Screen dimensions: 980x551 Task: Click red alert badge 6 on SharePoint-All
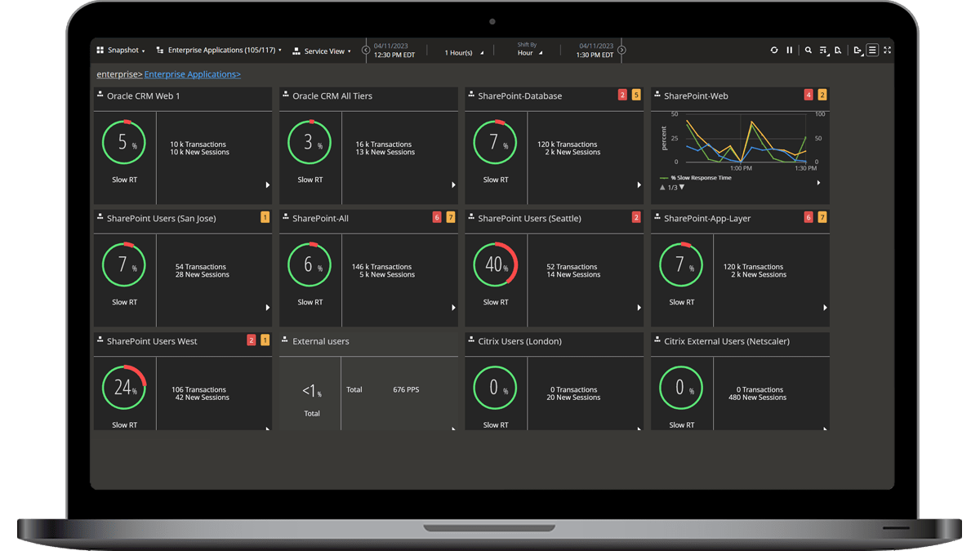(437, 218)
